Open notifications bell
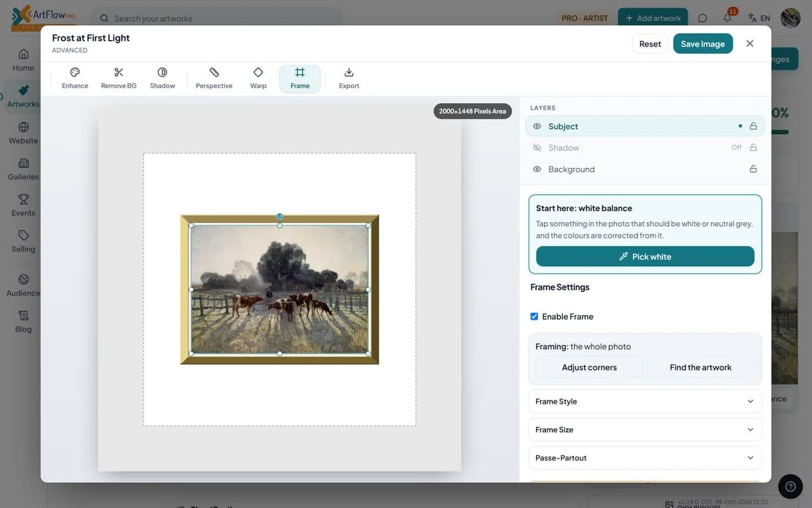 727,18
